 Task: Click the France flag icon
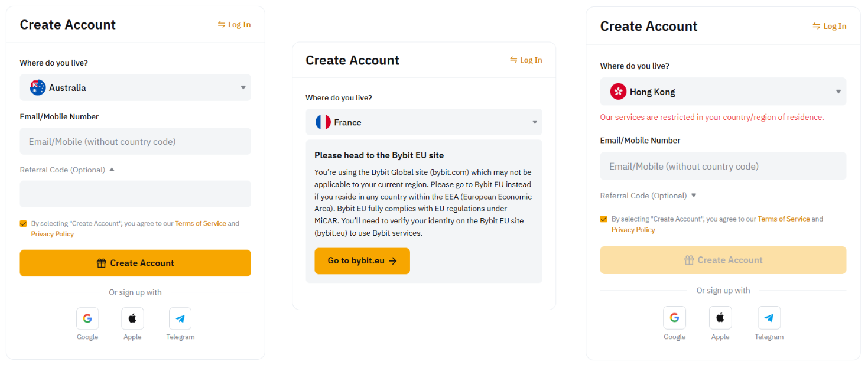pyautogui.click(x=323, y=122)
